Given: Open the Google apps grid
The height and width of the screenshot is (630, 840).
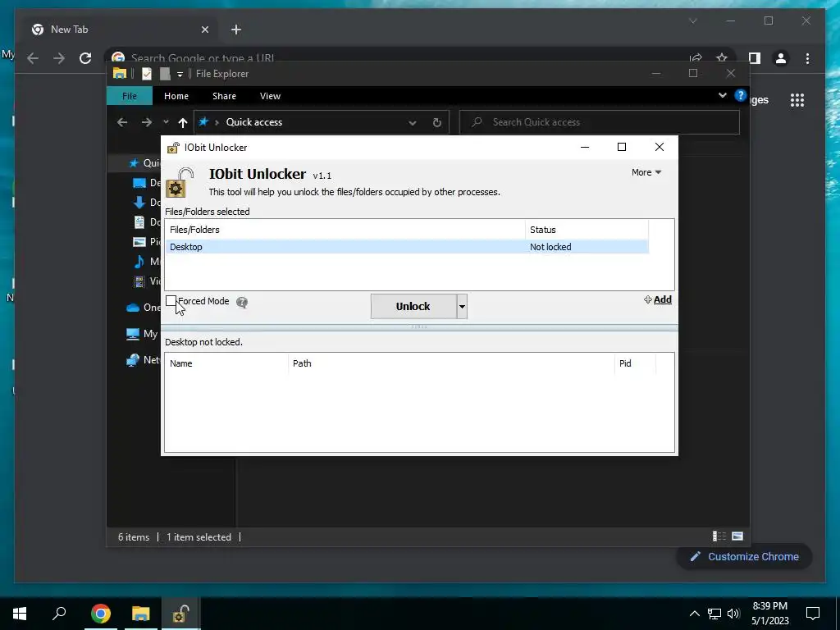Looking at the screenshot, I should pyautogui.click(x=797, y=100).
